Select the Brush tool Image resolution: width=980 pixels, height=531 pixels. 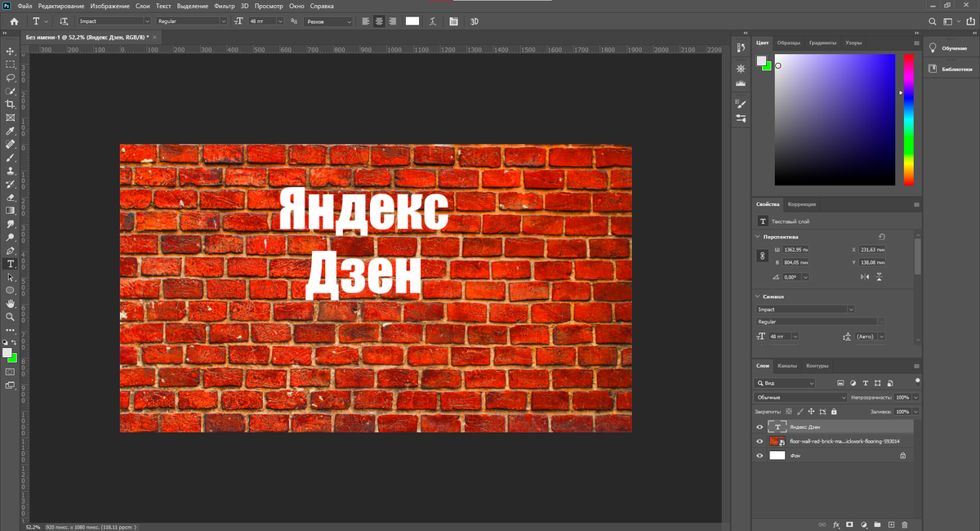(11, 158)
